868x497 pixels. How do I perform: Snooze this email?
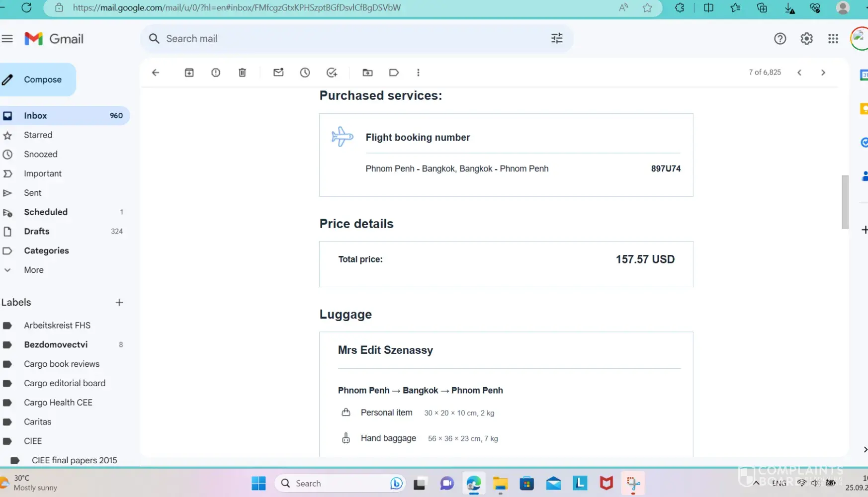[305, 73]
